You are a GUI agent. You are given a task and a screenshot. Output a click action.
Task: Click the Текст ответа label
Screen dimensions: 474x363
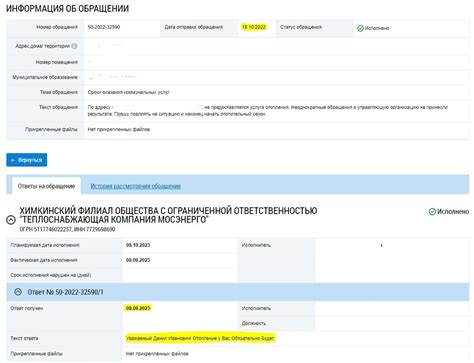[x=24, y=338]
